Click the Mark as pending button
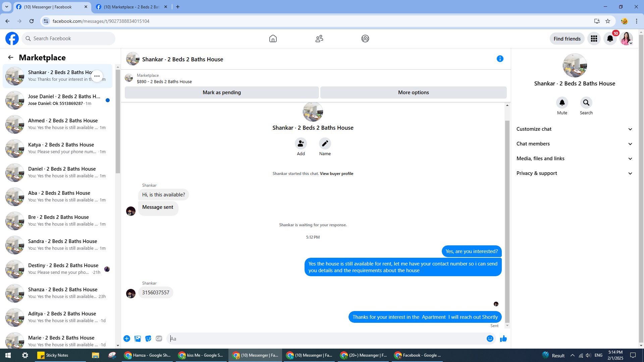The image size is (644, 362). (222, 93)
